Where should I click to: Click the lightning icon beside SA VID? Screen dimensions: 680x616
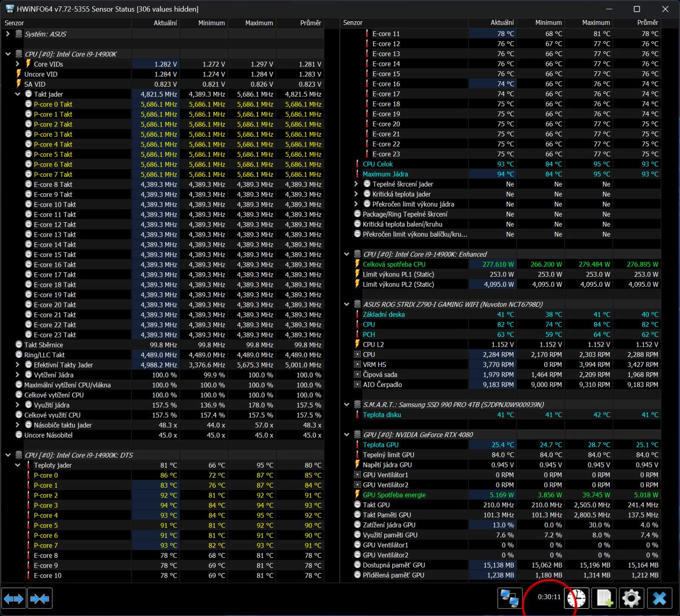pyautogui.click(x=19, y=84)
